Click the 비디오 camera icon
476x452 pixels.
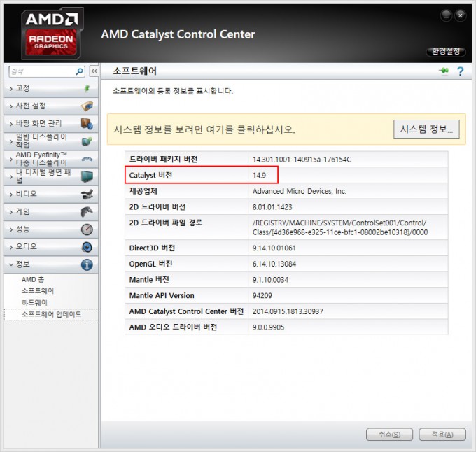tap(87, 194)
